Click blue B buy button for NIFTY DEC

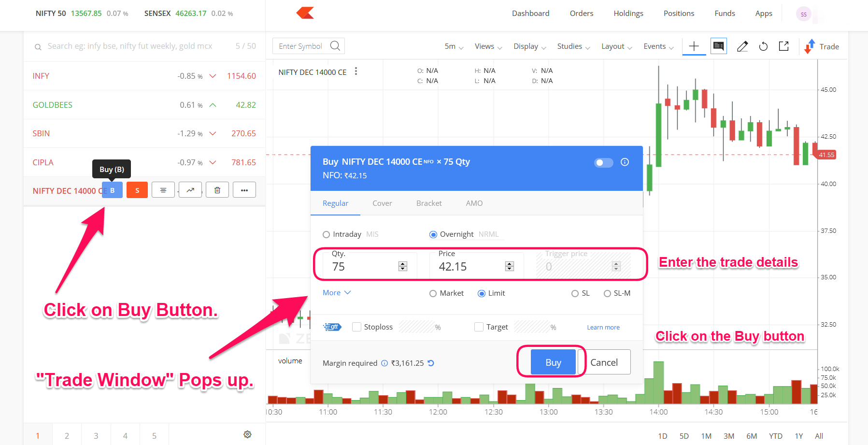pos(112,190)
